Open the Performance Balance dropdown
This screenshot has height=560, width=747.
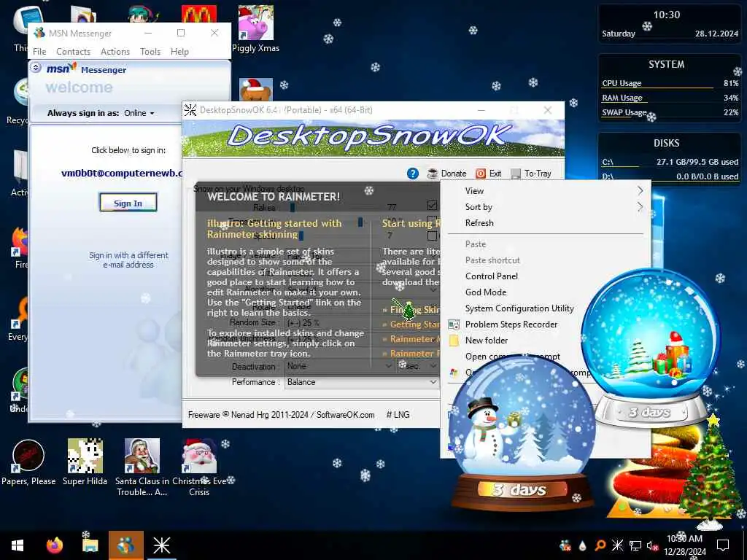[362, 382]
